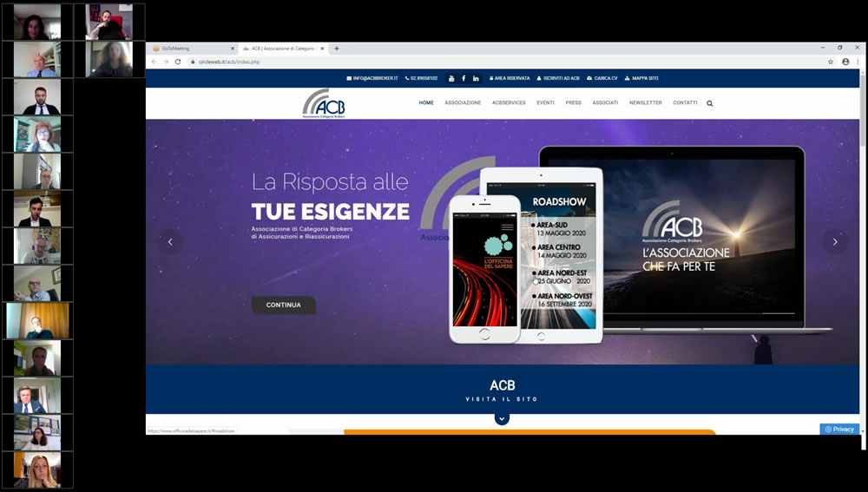Open the Facebook icon in the top bar
Image resolution: width=868 pixels, height=492 pixels.
click(x=464, y=79)
